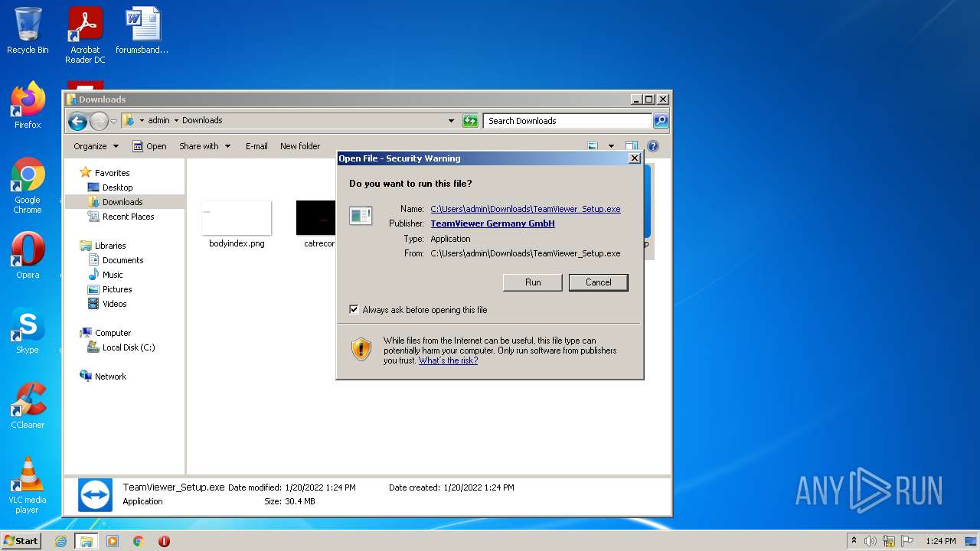Click the volume speaker tray icon

pos(871,541)
